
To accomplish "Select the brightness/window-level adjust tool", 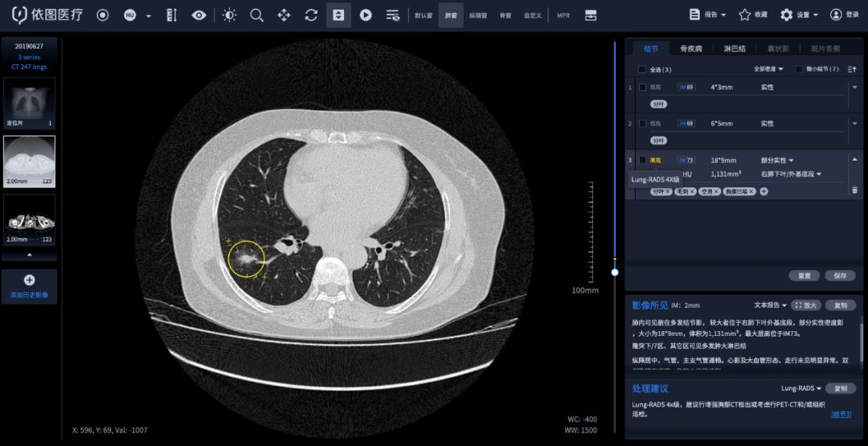I will (230, 15).
